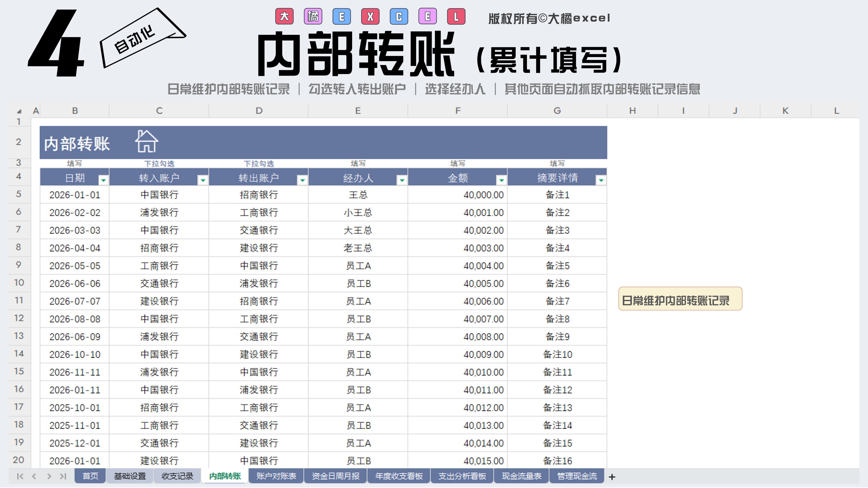Click the 日常维护内部转账记录 note box

coord(680,299)
